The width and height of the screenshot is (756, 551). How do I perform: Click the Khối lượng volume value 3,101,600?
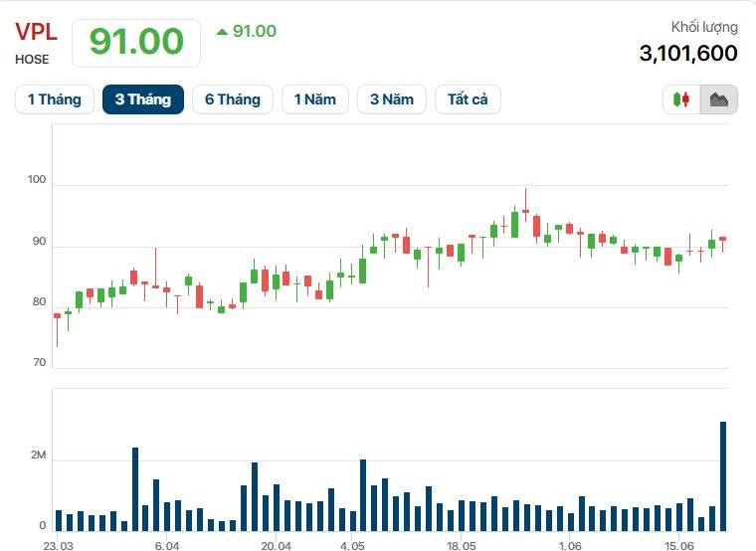tap(688, 53)
